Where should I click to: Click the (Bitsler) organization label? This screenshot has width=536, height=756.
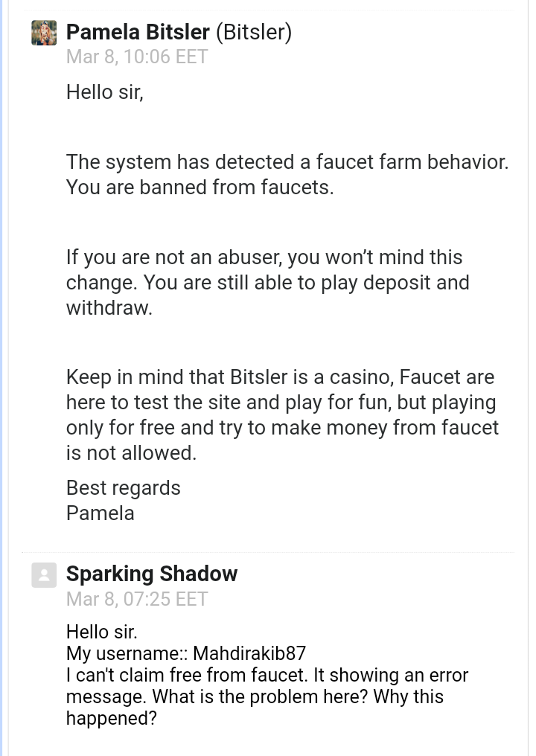pyautogui.click(x=254, y=32)
